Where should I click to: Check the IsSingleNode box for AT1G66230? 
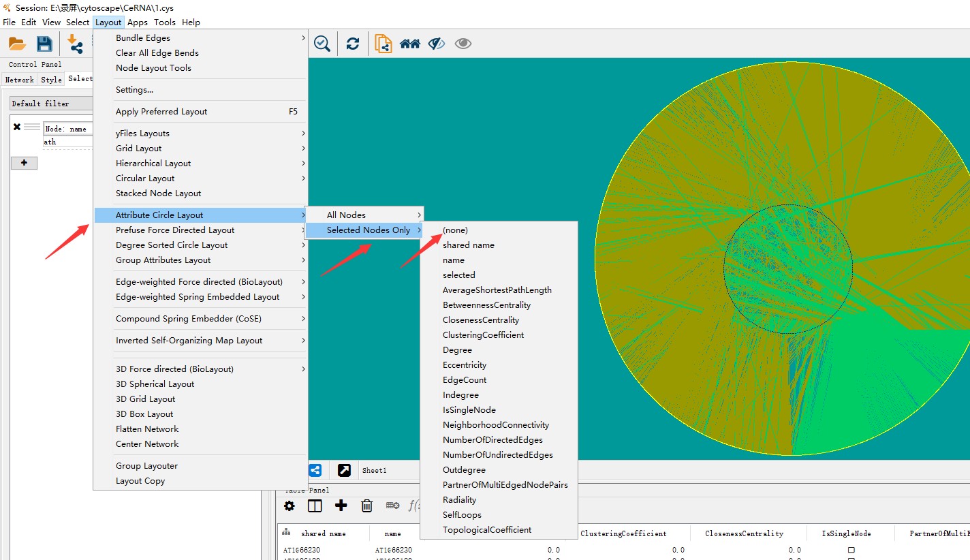851,550
